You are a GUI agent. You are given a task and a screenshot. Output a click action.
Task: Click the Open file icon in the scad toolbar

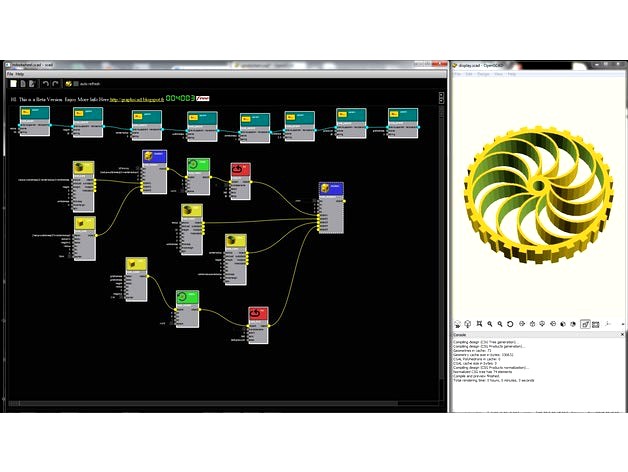point(23,83)
